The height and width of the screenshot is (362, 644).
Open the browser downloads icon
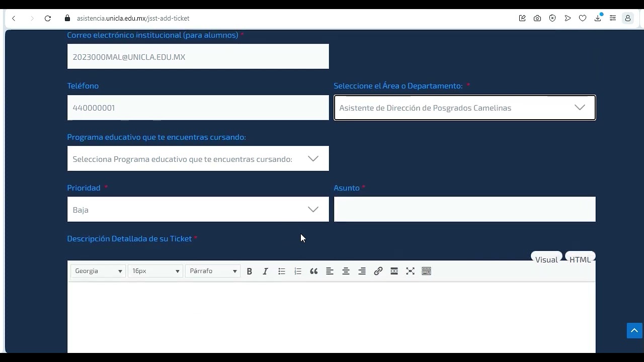click(598, 18)
